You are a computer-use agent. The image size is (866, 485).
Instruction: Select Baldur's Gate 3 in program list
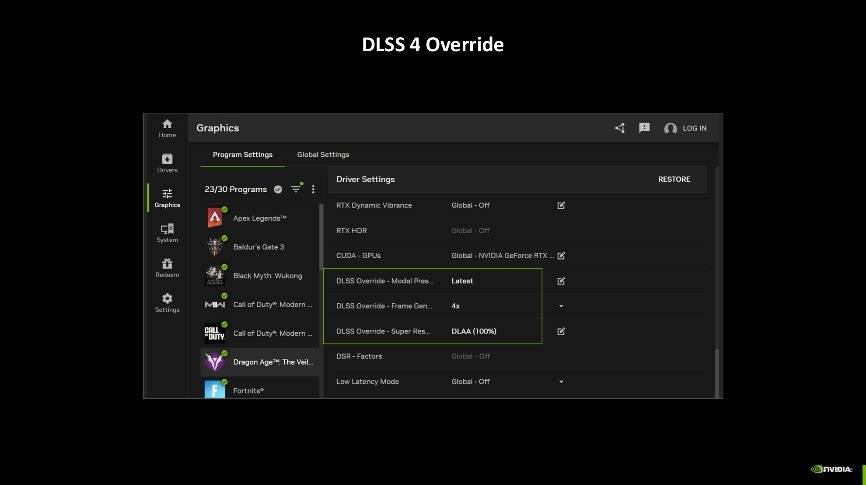click(259, 247)
